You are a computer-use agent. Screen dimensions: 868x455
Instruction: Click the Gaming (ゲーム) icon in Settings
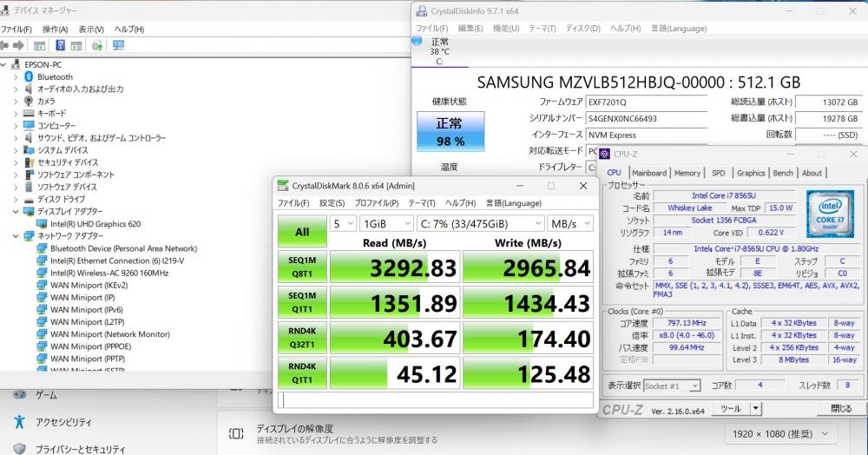coord(19,395)
